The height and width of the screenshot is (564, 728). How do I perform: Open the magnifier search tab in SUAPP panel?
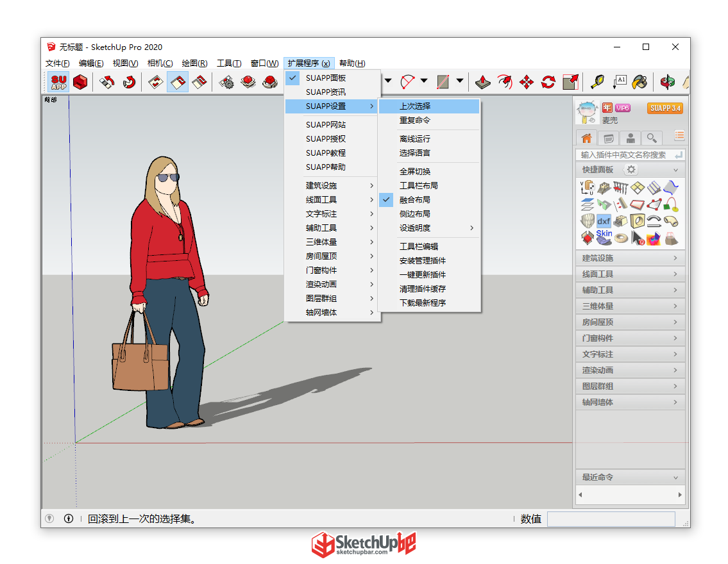(652, 138)
